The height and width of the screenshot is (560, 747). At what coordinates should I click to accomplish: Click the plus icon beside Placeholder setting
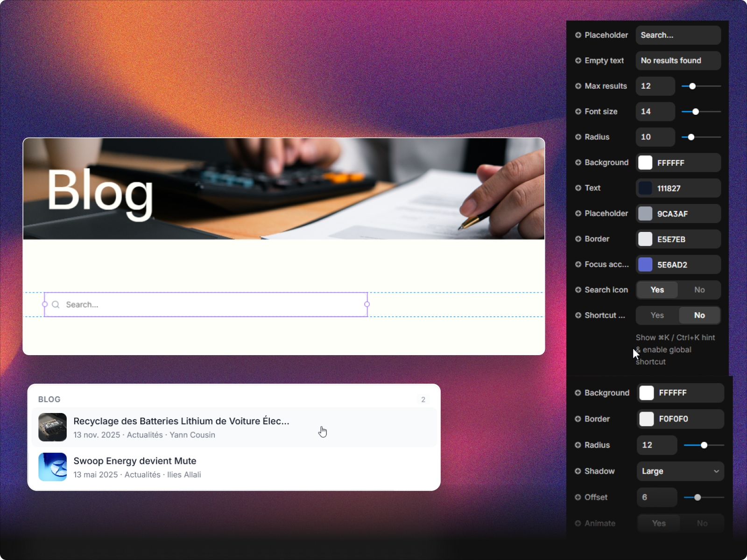tap(578, 35)
